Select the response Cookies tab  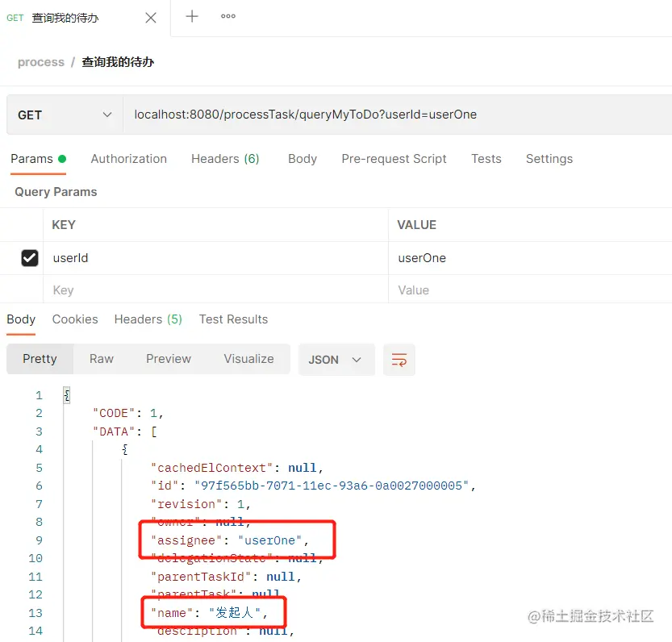[75, 319]
